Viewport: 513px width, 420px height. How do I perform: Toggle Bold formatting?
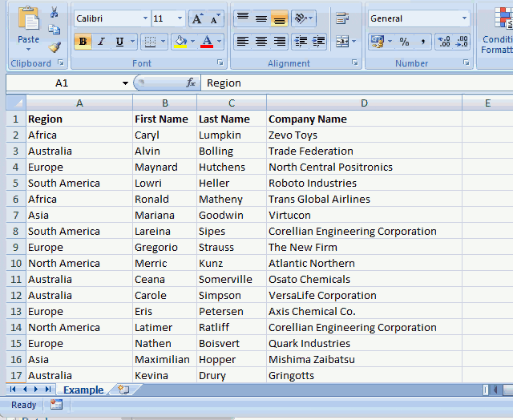(x=83, y=42)
